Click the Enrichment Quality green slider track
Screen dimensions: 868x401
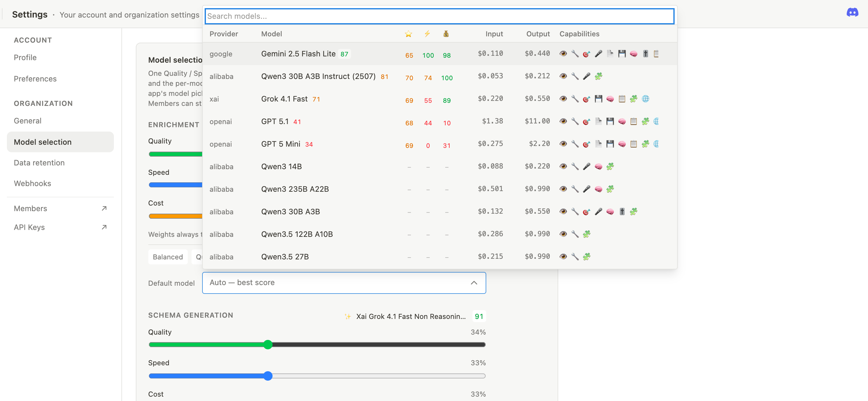point(175,154)
